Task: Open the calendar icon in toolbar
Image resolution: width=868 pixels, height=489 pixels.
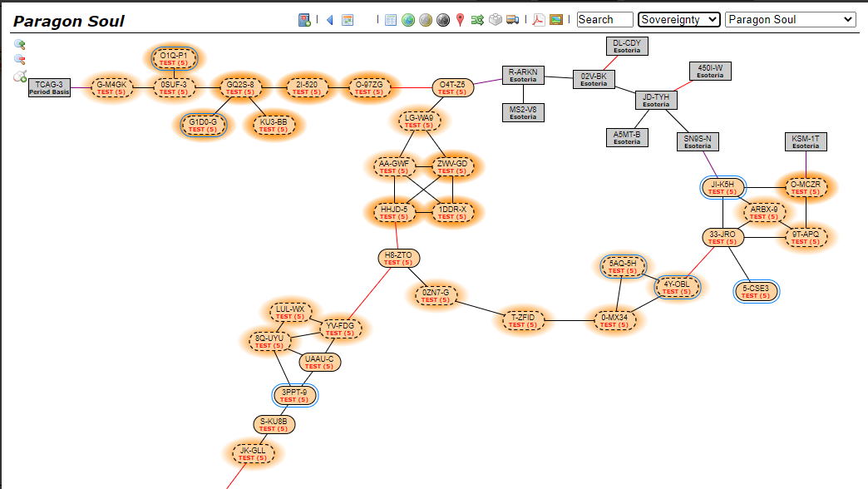Action: pos(348,20)
